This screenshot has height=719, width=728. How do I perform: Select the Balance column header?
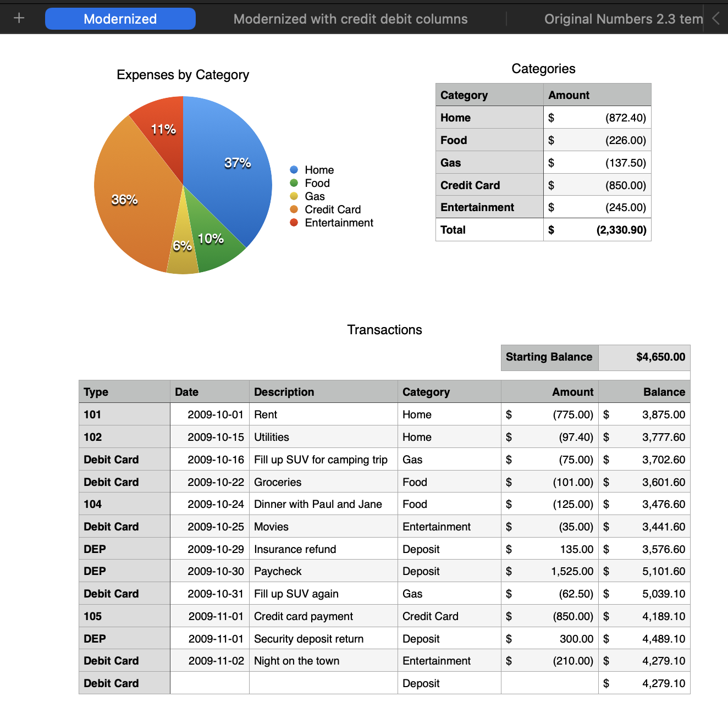[x=644, y=392]
